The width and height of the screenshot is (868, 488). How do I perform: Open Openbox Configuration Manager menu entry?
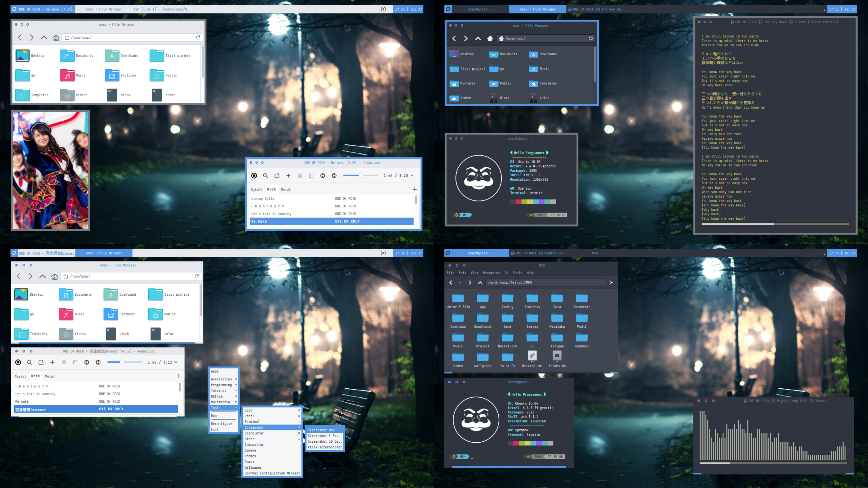(x=272, y=473)
